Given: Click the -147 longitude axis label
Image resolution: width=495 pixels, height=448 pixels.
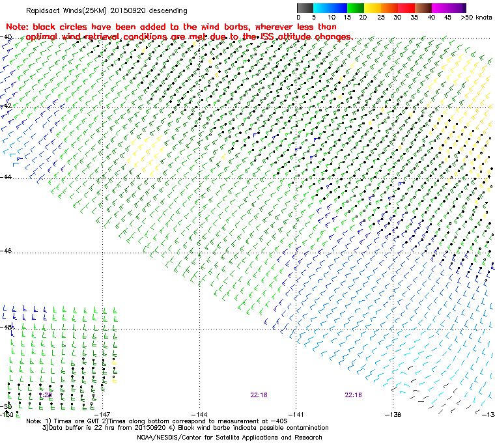Looking at the screenshot, I should click(x=103, y=414).
